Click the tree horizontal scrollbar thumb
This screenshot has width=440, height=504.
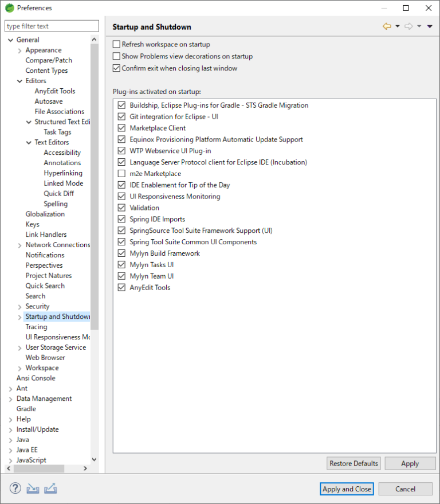tap(38, 468)
